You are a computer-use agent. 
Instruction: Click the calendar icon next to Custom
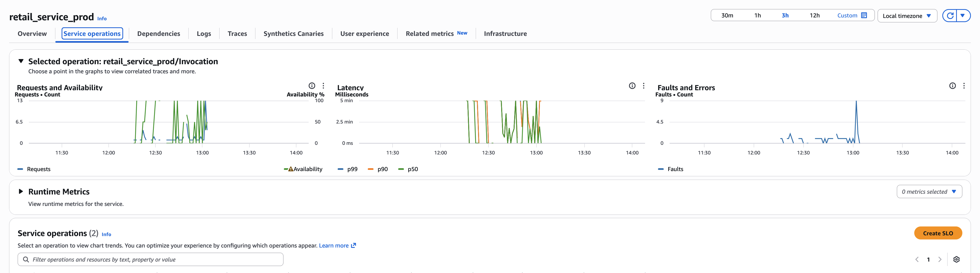pyautogui.click(x=864, y=15)
